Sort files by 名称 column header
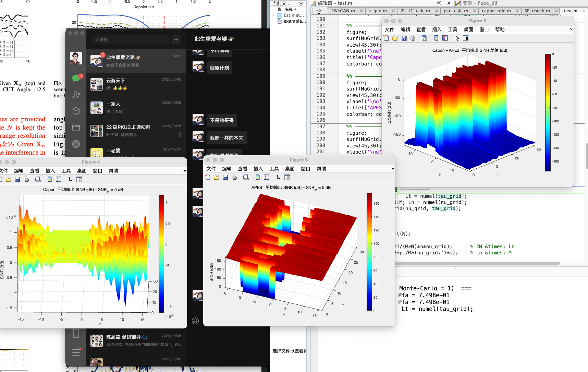The image size is (588, 372). pos(291,9)
